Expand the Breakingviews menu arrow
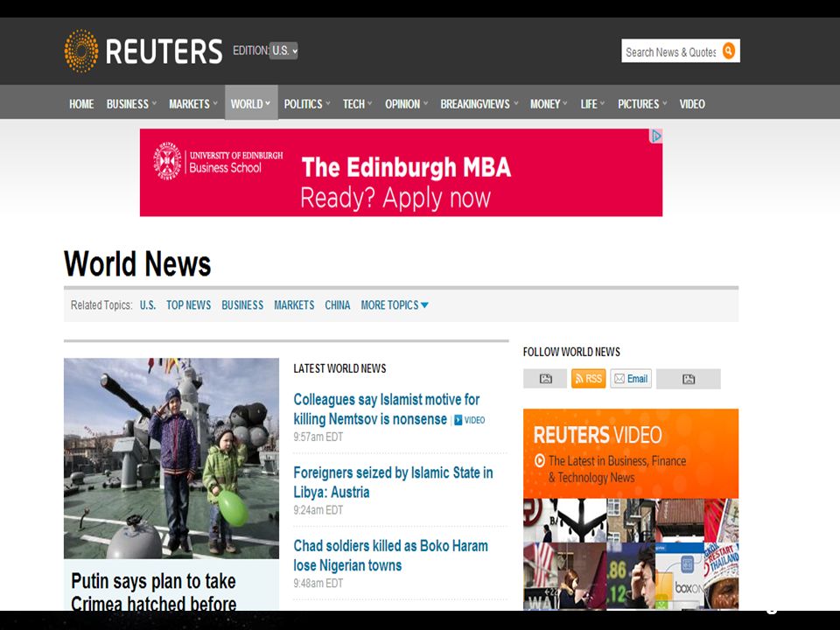The image size is (840, 630). (516, 103)
